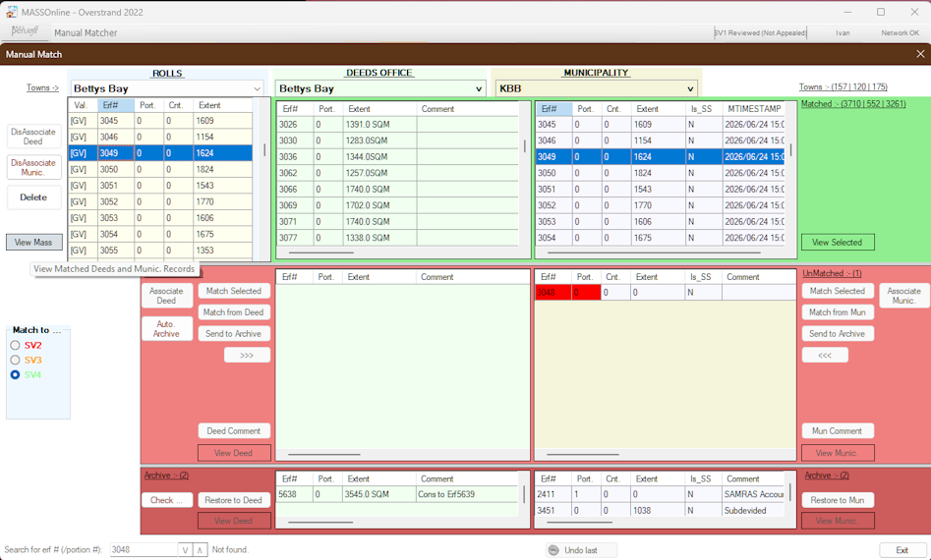Viewport: 931px width, 560px height.
Task: Click the <<< button
Action: [x=825, y=355]
